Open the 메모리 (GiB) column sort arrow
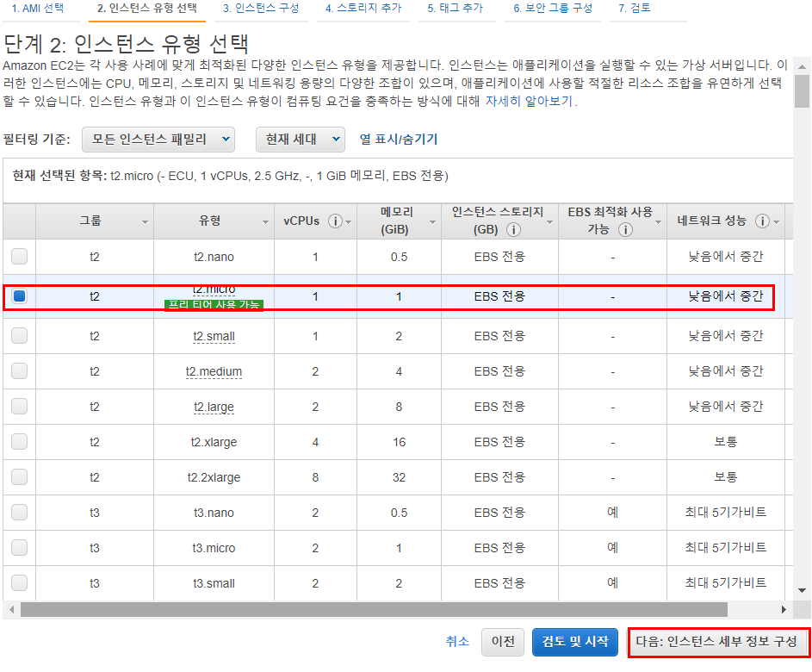This screenshot has width=812, height=672. coord(432,222)
